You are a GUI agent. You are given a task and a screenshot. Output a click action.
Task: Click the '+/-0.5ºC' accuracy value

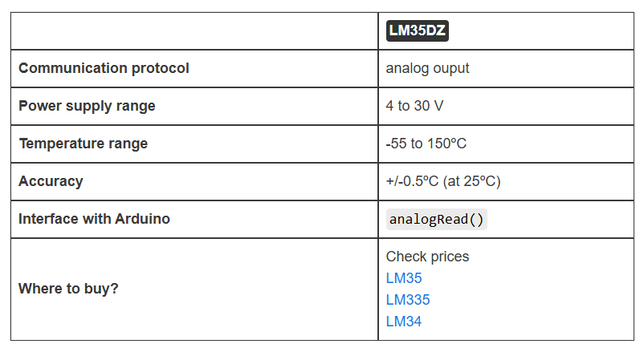coord(414,181)
